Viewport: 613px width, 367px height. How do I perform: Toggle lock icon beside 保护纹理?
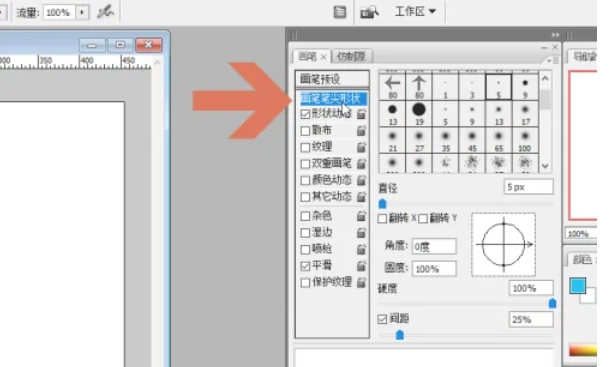tap(361, 282)
